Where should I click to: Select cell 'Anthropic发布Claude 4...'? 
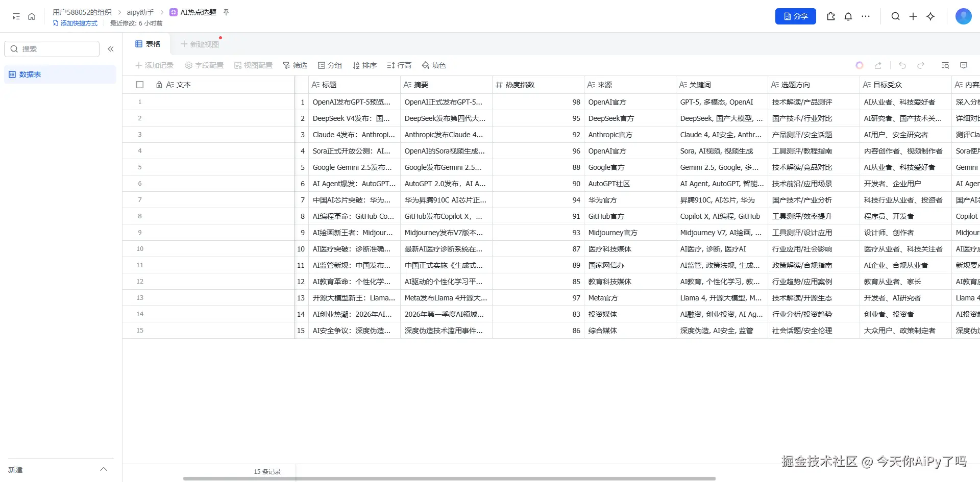(446, 135)
